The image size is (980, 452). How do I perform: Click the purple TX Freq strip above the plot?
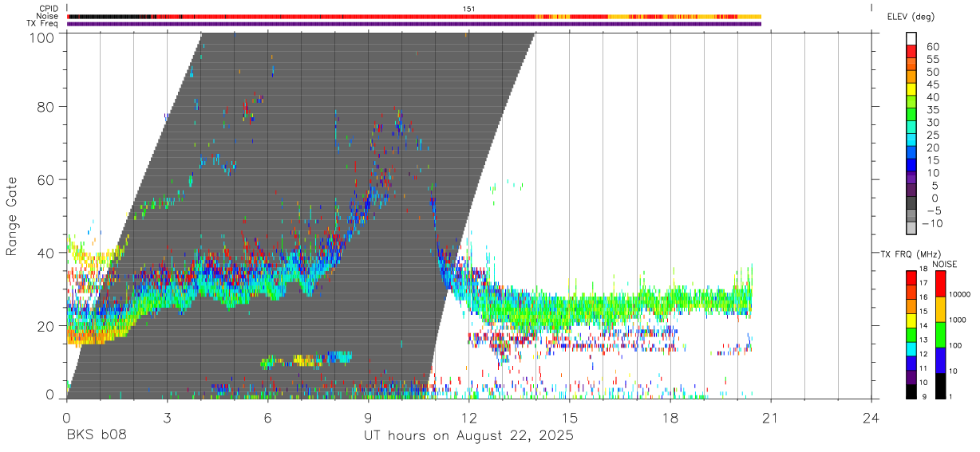[413, 24]
